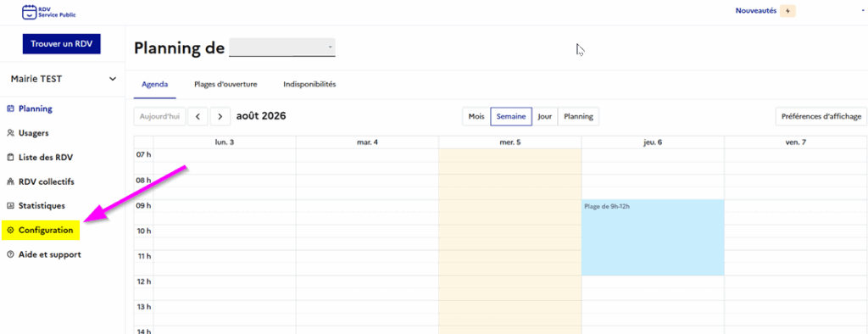
Task: Click the Trouver un RDV button
Action: pyautogui.click(x=61, y=44)
